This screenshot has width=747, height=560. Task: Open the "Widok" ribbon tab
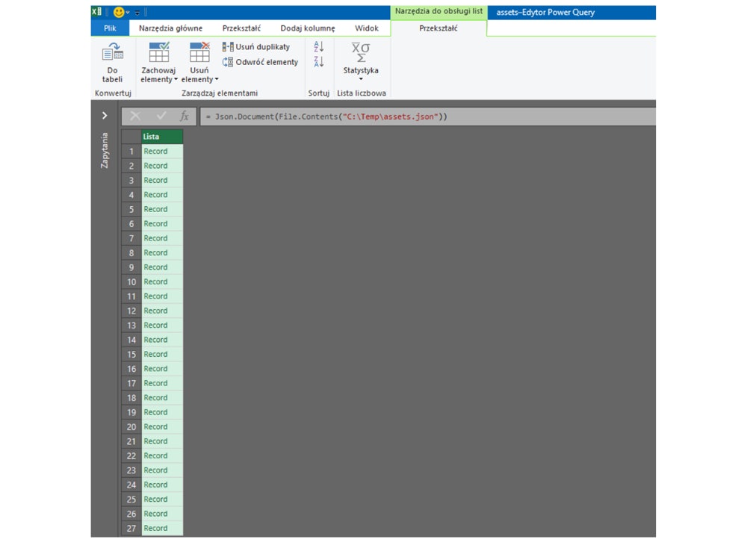[x=367, y=28]
